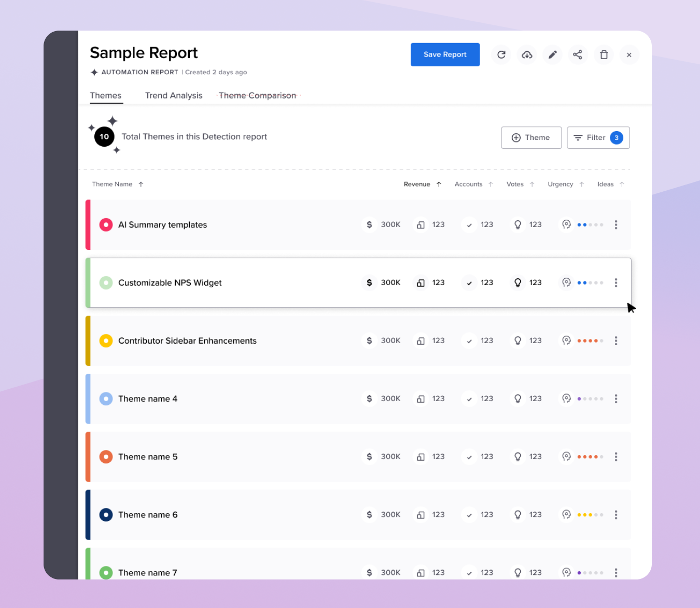Click the lightbulb icon in Customizable NPS Widget row
Screen dimensions: 700x608
pos(517,283)
